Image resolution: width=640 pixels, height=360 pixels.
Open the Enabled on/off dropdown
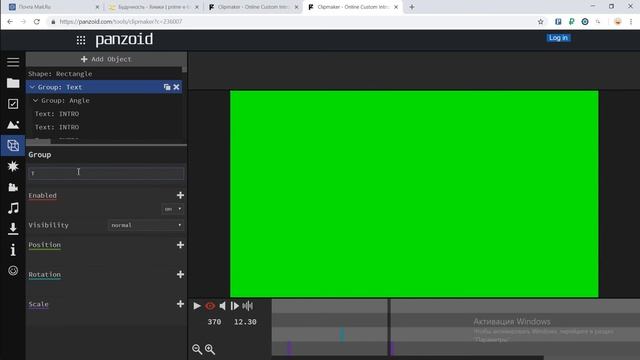[x=173, y=209]
